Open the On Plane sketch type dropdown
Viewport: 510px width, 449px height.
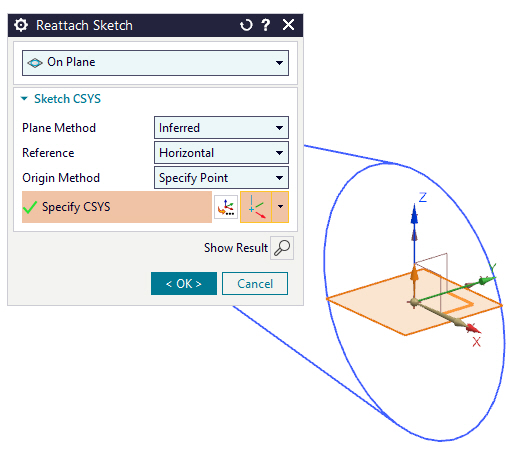(155, 63)
